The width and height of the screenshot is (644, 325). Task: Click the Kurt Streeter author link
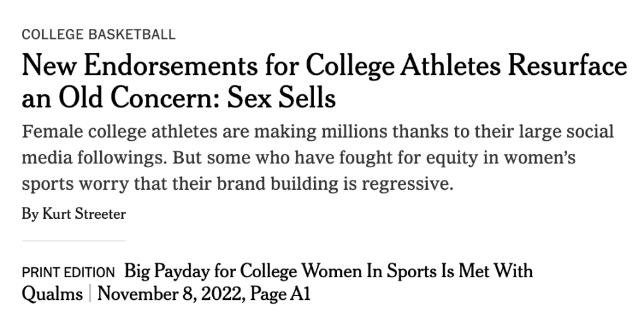point(84,214)
